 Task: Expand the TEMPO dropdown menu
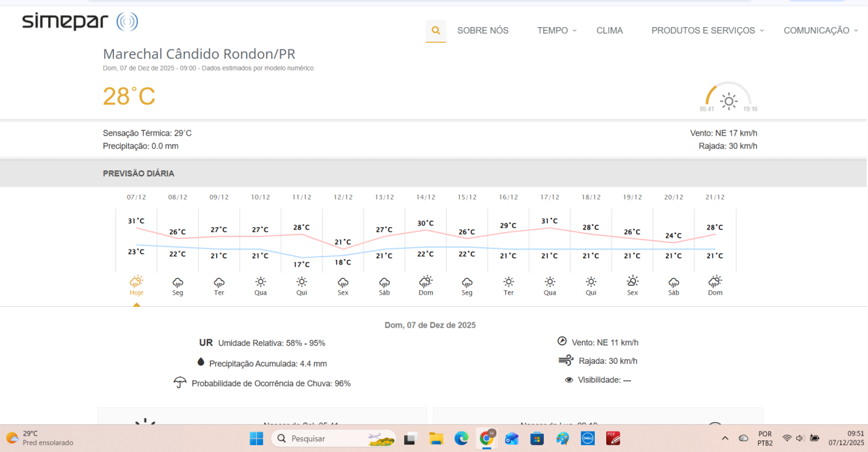[556, 31]
